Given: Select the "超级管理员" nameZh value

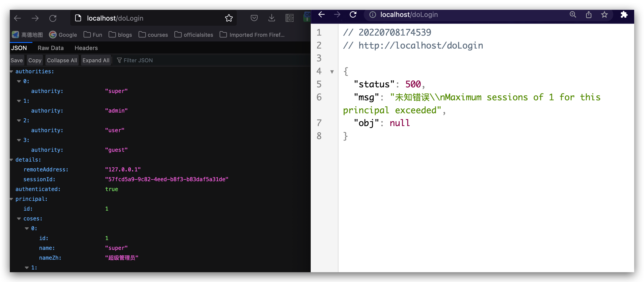Looking at the screenshot, I should coord(122,258).
